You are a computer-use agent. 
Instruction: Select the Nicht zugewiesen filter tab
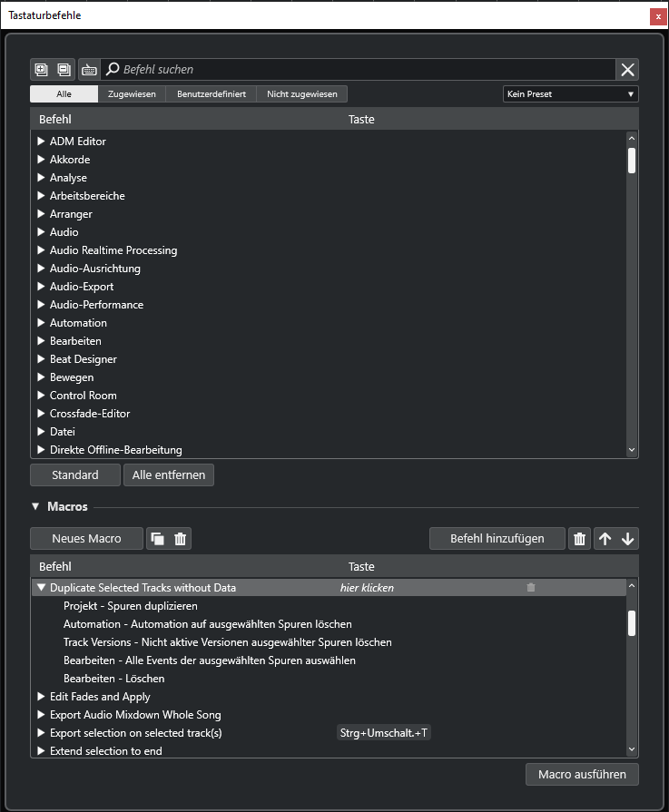tap(301, 94)
